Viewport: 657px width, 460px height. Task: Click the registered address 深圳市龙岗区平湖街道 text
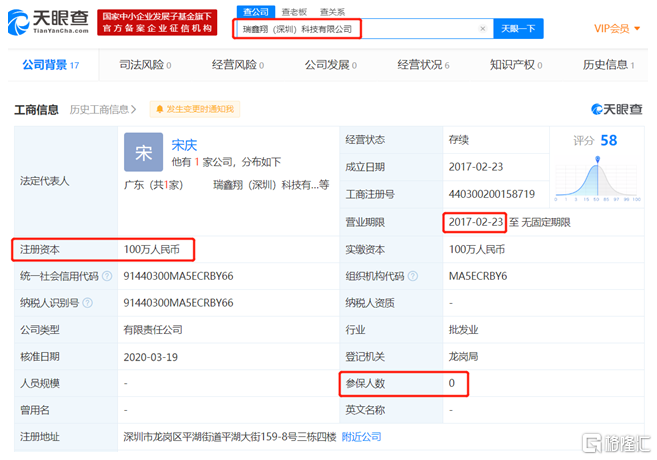pyautogui.click(x=230, y=437)
